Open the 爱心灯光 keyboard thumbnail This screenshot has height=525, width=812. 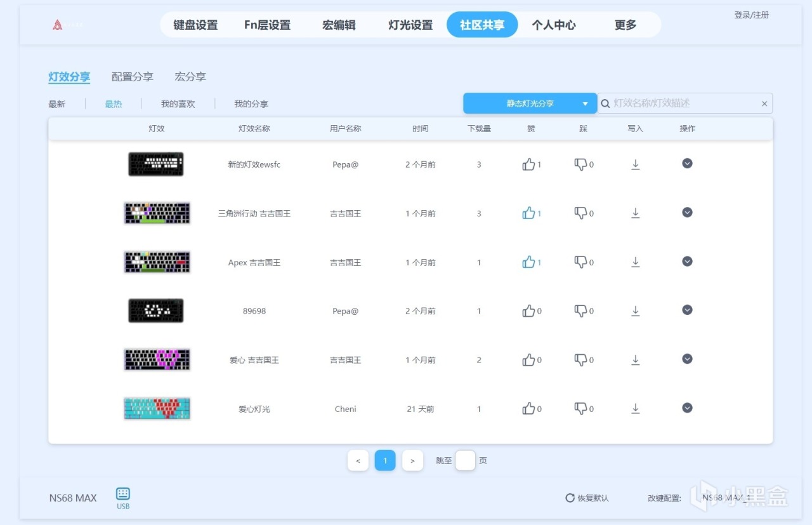(157, 408)
